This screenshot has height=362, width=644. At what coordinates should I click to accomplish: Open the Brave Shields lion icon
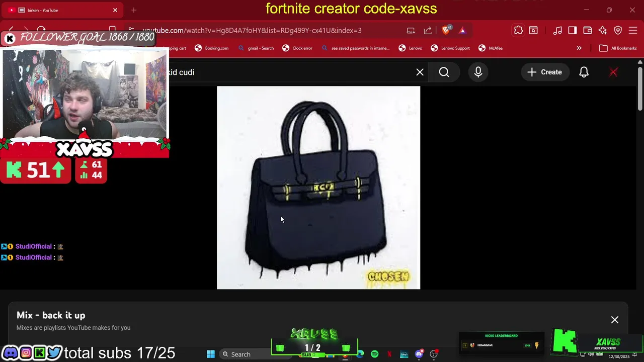tap(446, 30)
